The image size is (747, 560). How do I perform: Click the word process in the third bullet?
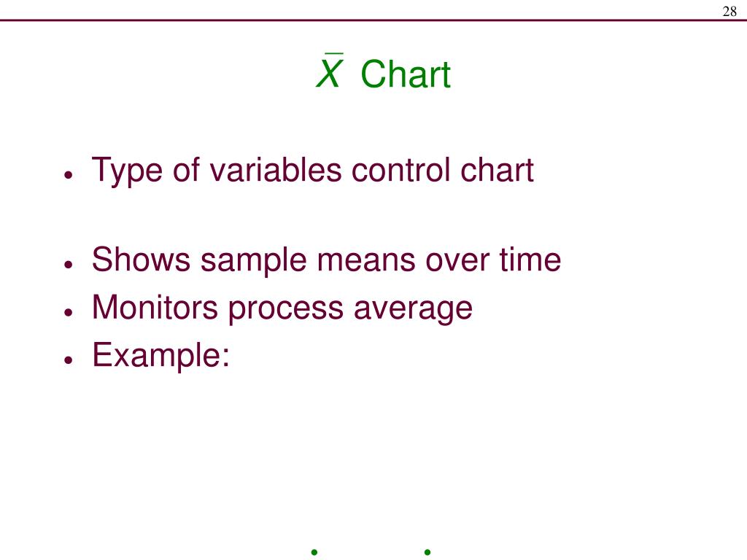[286, 311]
